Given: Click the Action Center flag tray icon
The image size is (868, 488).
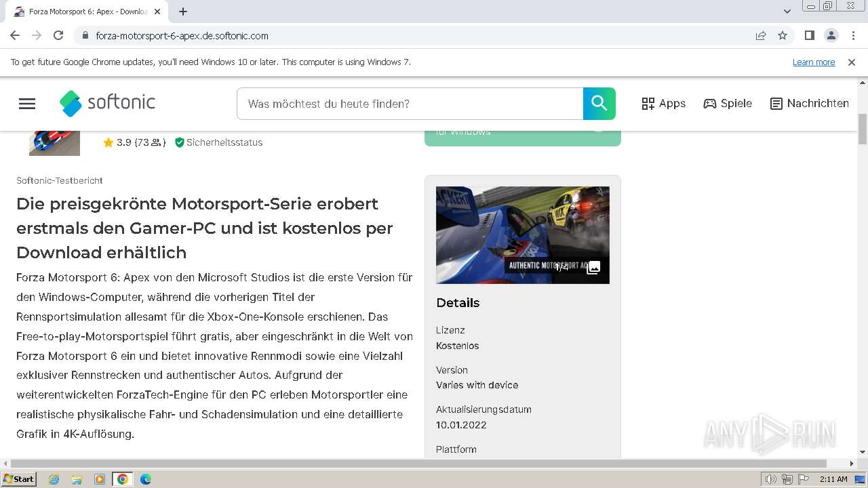Looking at the screenshot, I should coord(803,479).
